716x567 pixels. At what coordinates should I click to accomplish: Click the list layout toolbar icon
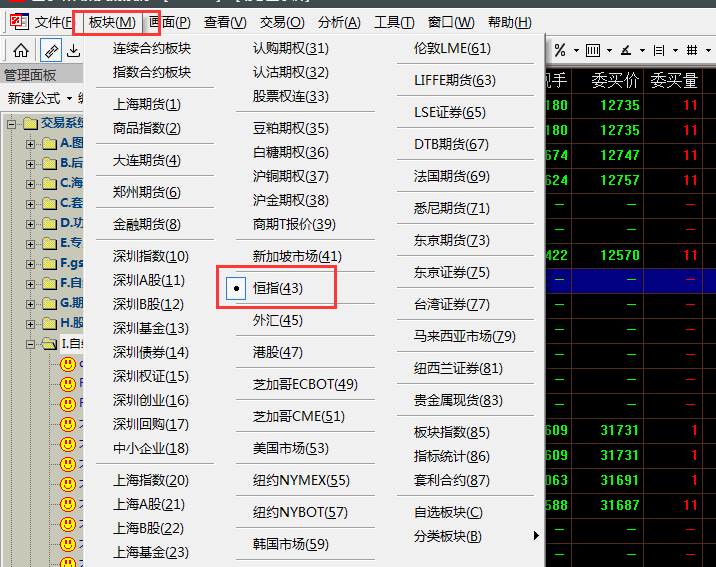659,50
